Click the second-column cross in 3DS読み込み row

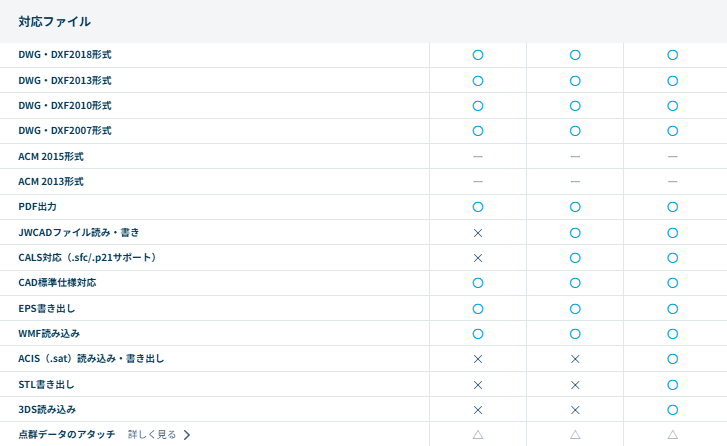575,410
